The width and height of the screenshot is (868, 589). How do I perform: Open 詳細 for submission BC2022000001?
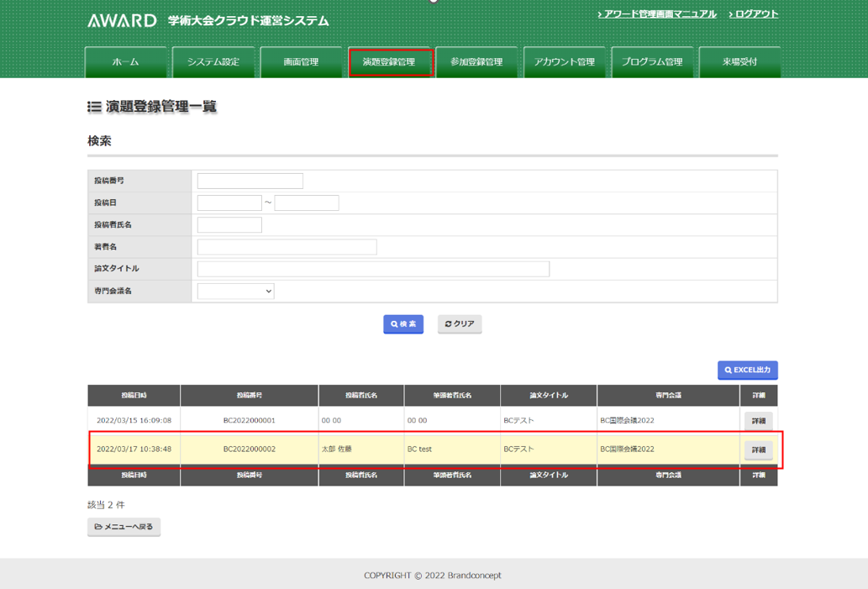tap(758, 421)
